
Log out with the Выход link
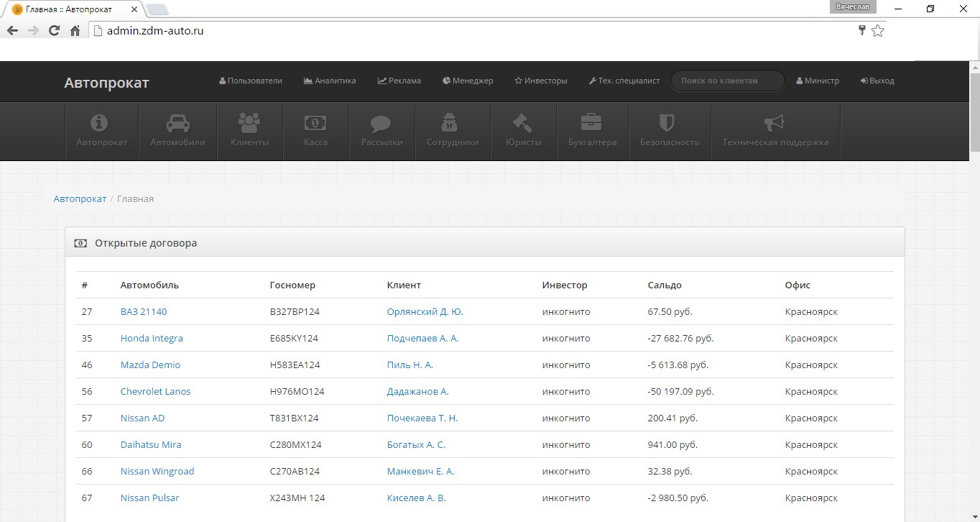pos(877,81)
